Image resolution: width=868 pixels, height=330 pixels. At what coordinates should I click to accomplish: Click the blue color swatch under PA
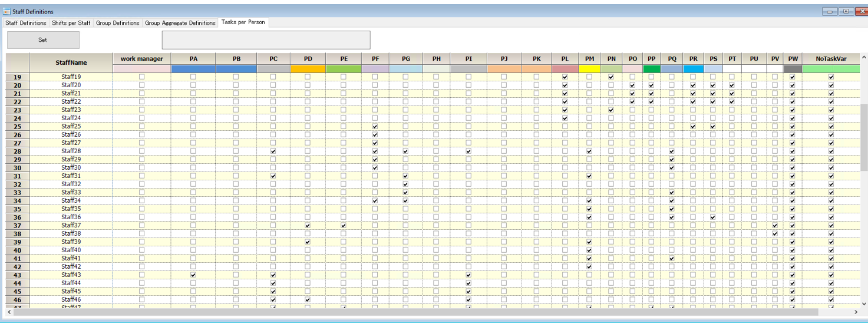coord(193,69)
